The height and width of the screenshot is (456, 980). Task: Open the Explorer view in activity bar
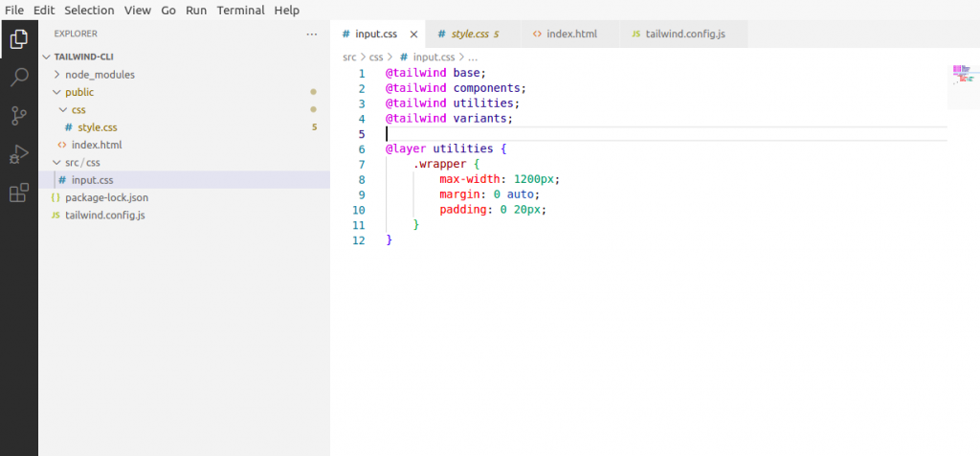click(19, 38)
